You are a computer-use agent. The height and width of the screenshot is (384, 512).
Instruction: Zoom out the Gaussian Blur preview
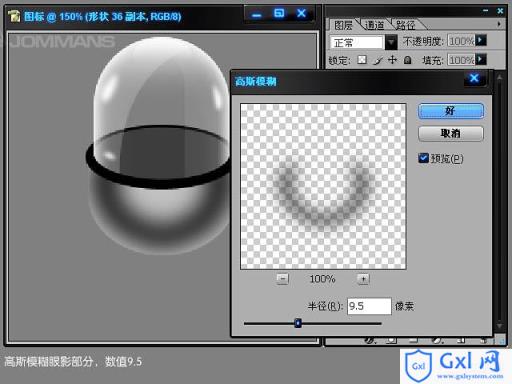(x=283, y=279)
